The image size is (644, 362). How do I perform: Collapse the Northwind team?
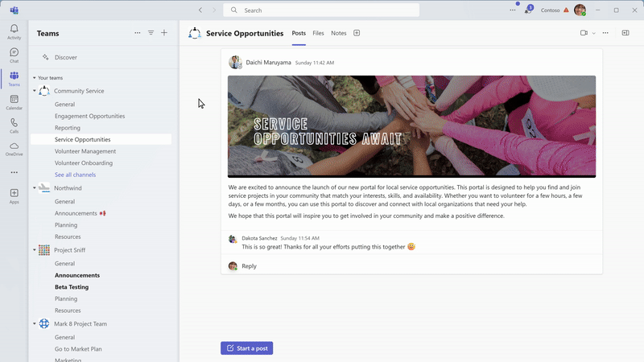coord(35,188)
